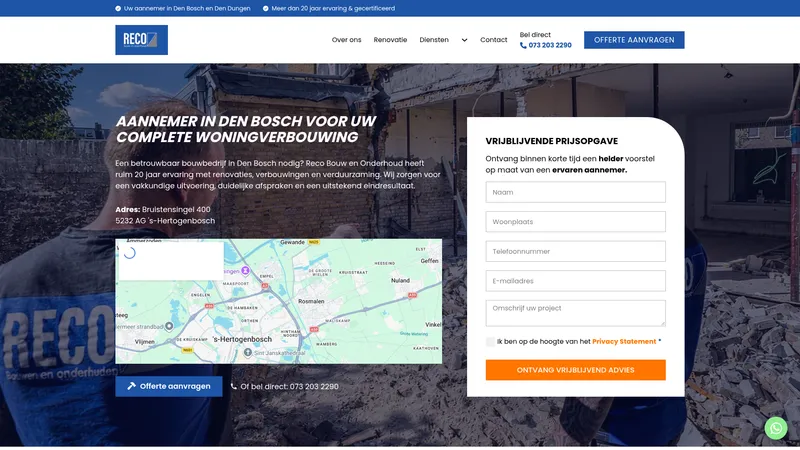Image resolution: width=800 pixels, height=450 pixels.
Task: Click the postcode line '5232 AG 's-Hertogenbosch'
Action: point(165,221)
